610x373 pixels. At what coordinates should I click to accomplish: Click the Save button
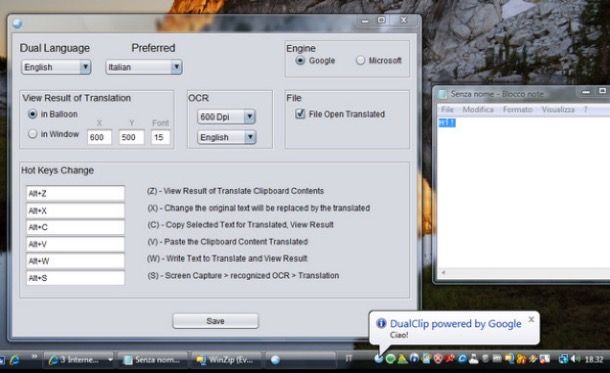coord(216,321)
